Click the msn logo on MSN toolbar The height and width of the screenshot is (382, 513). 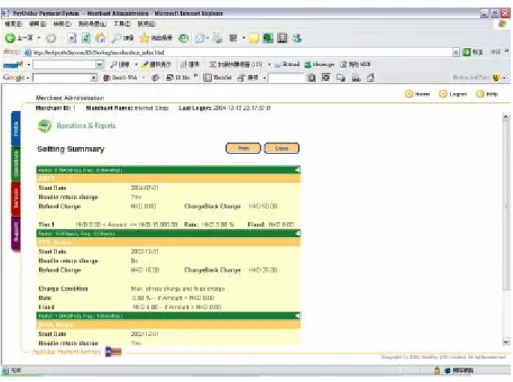[13, 64]
